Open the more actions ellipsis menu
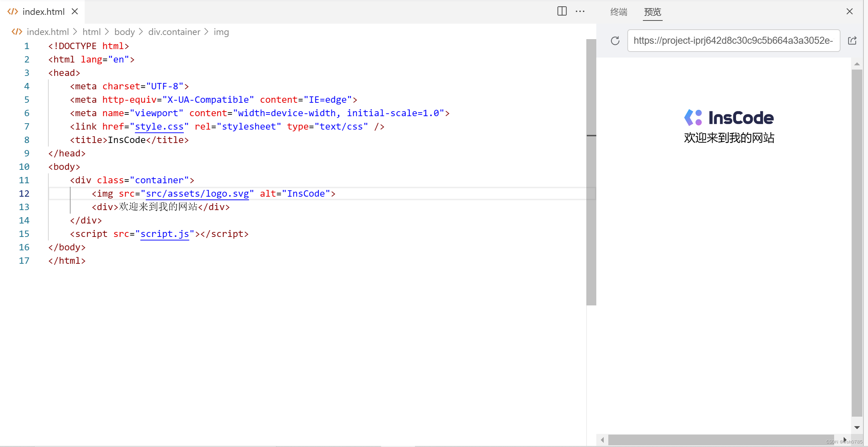This screenshot has height=447, width=868. 580,11
